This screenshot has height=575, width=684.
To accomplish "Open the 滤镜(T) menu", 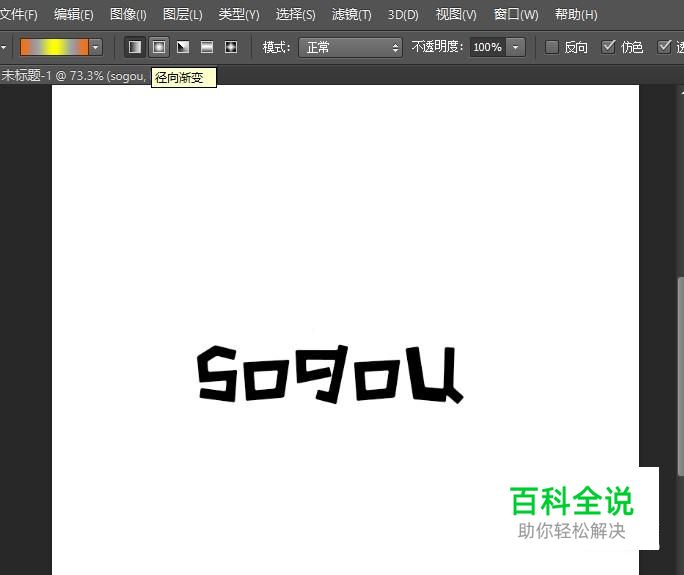I will click(x=352, y=14).
